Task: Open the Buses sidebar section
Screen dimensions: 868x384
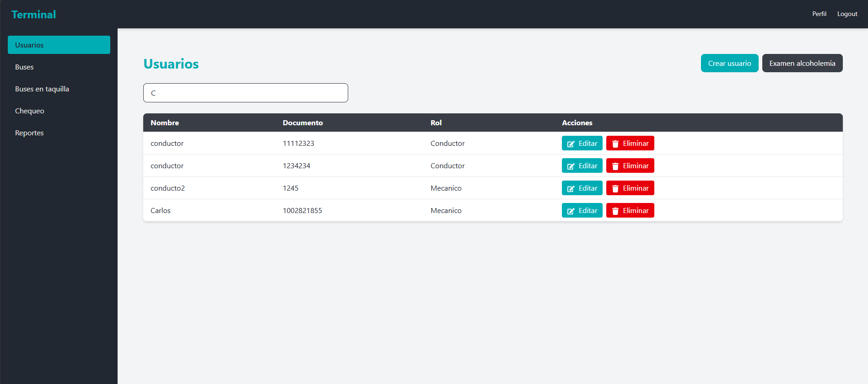Action: click(x=24, y=67)
